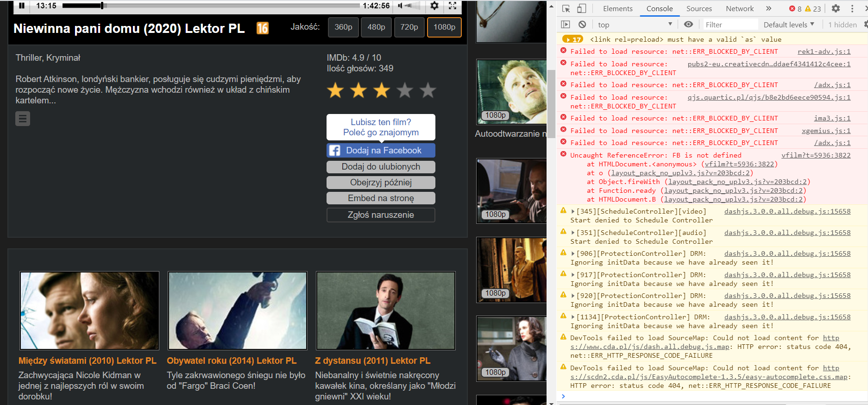The width and height of the screenshot is (868, 405).
Task: Click the 1 hidden messages label
Action: 843,25
